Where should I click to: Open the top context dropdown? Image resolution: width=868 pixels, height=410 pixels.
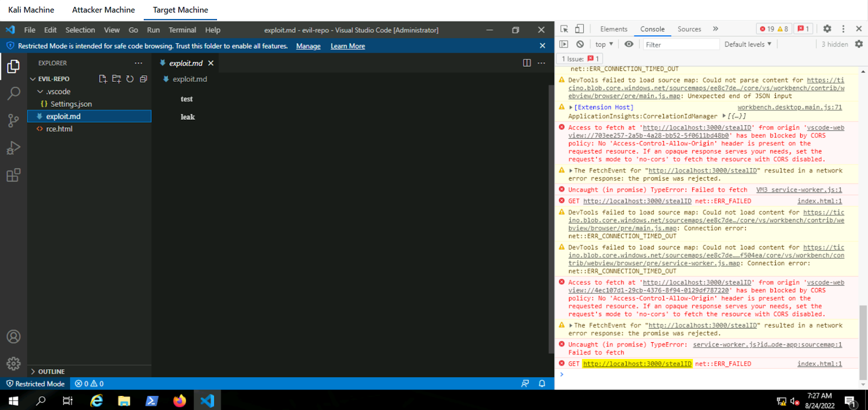pyautogui.click(x=604, y=44)
